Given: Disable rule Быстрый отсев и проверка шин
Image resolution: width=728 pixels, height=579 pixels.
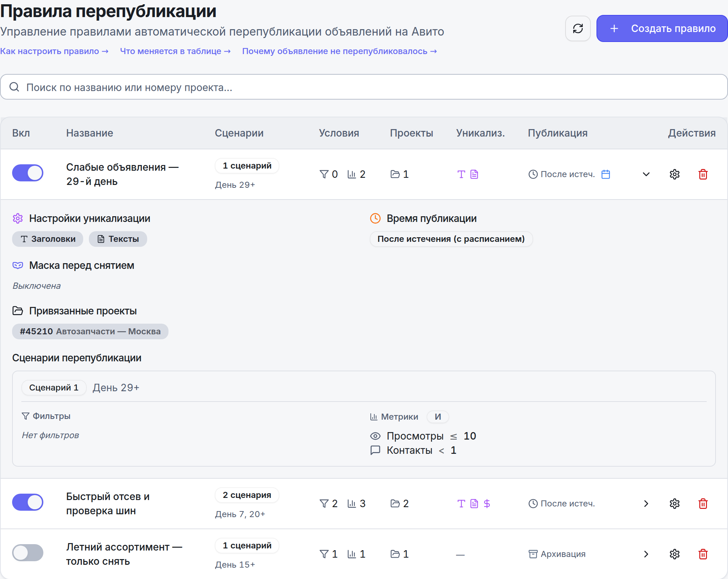Looking at the screenshot, I should 28,502.
